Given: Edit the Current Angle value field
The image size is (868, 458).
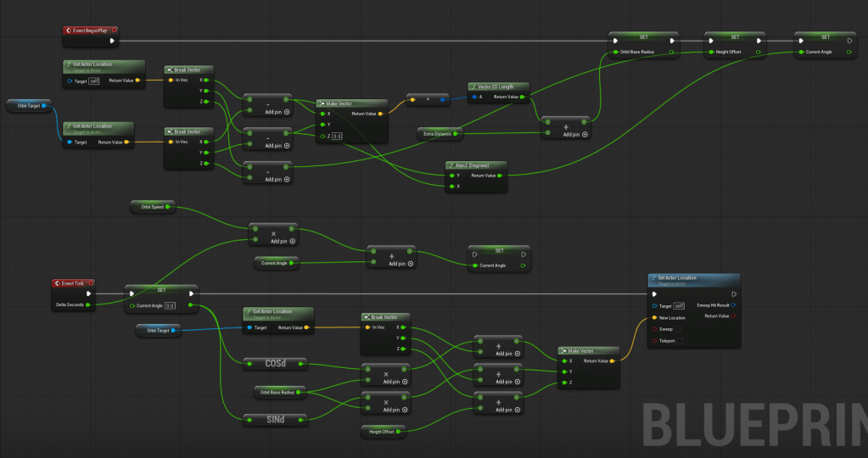Looking at the screenshot, I should pyautogui.click(x=169, y=305).
